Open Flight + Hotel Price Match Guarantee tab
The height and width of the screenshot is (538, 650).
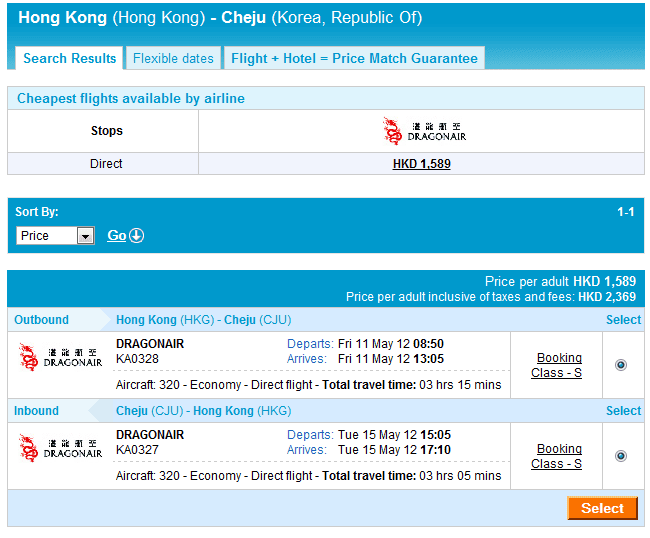click(354, 58)
